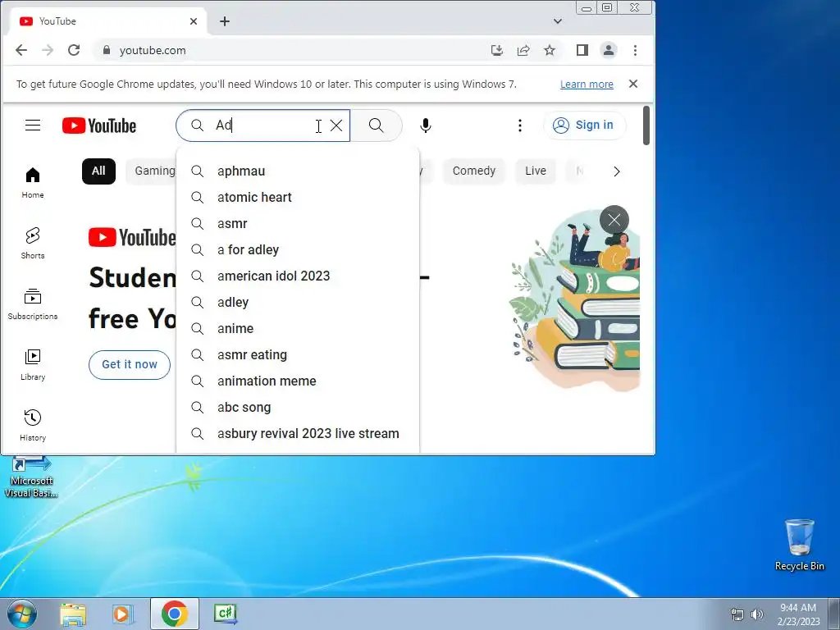Viewport: 840px width, 630px height.
Task: Select Microsoft Visual Basic desktop shortcut
Action: 31,477
